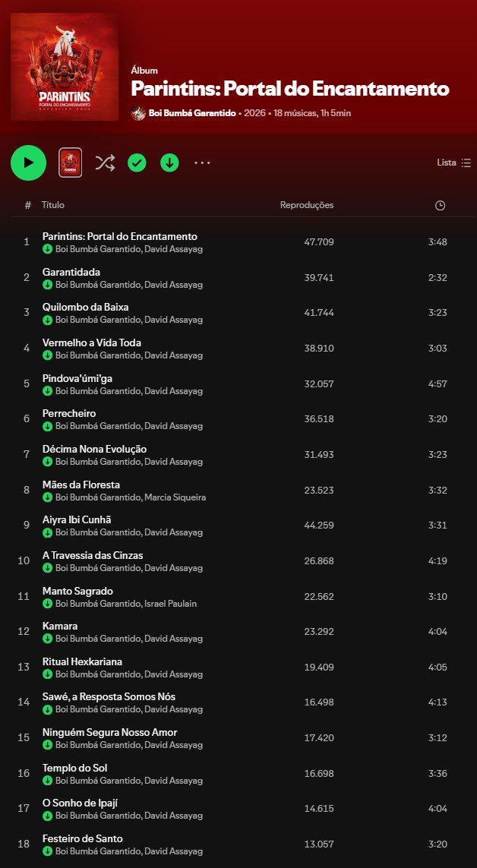Screen dimensions: 477x868
Task: Click downloaded icon on Mães da Floresta row
Action: pyautogui.click(x=48, y=497)
